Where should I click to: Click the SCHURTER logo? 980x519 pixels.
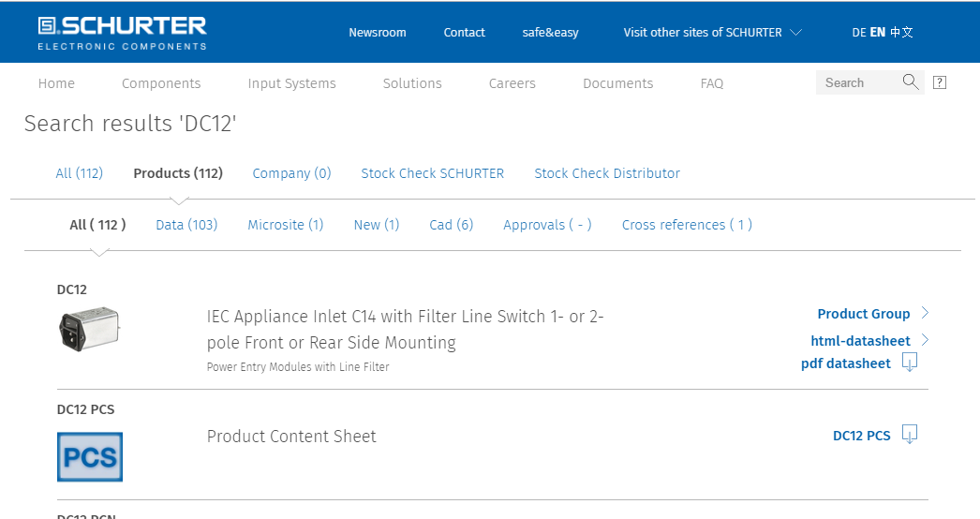[x=122, y=33]
